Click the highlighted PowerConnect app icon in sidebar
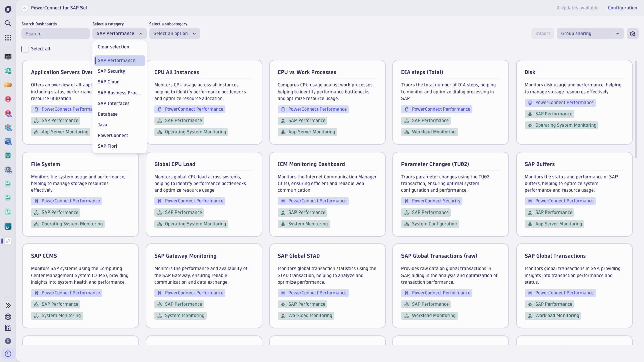 pos(8,241)
